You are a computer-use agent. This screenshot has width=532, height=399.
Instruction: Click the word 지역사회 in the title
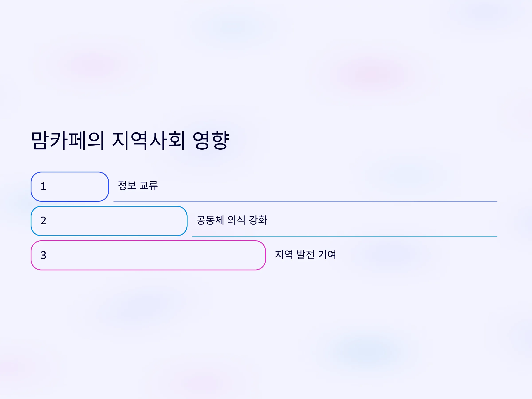tap(149, 141)
